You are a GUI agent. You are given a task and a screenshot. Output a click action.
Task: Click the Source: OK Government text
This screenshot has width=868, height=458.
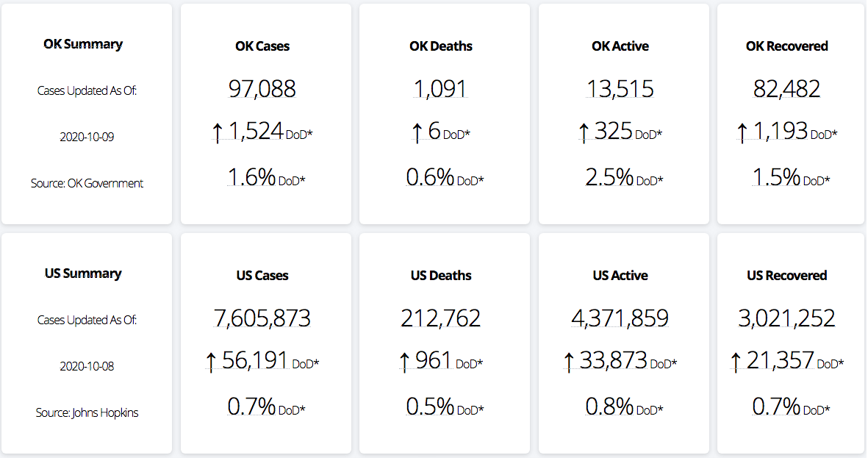click(87, 183)
